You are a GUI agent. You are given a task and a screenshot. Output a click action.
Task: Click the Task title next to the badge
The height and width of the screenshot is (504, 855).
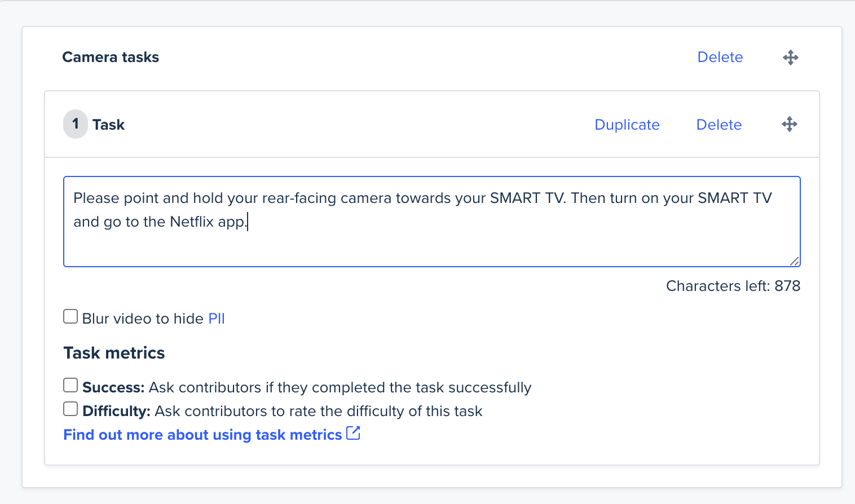tap(108, 125)
